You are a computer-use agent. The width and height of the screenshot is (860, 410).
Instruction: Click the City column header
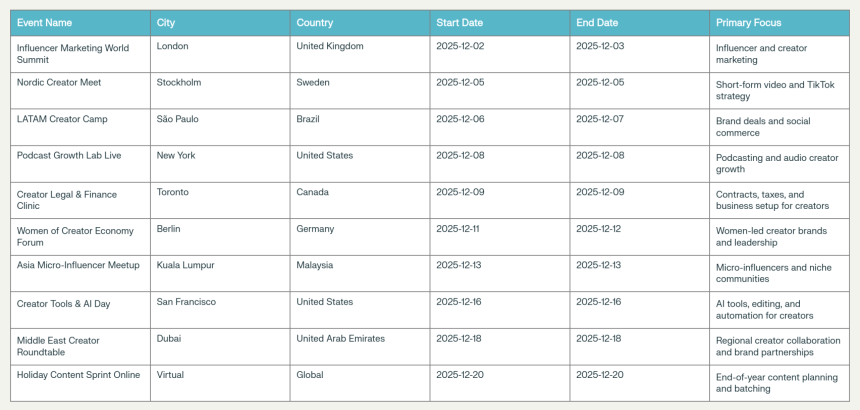click(166, 23)
